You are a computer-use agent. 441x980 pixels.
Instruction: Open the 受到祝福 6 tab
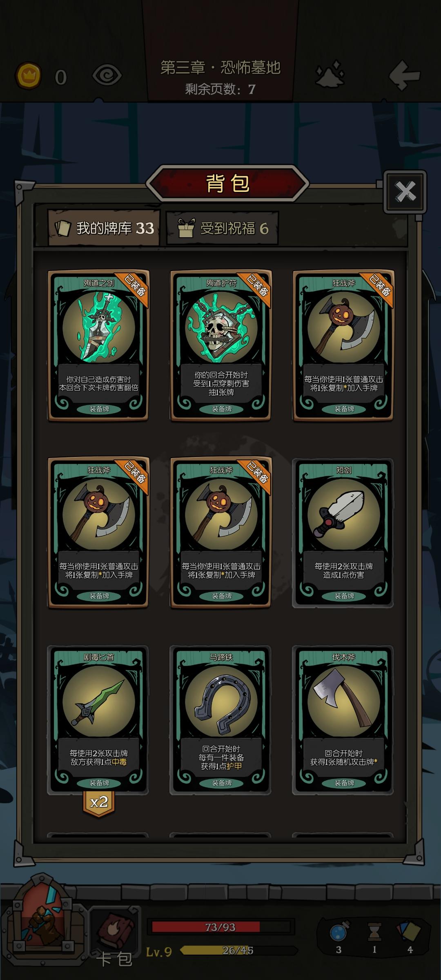pyautogui.click(x=223, y=228)
